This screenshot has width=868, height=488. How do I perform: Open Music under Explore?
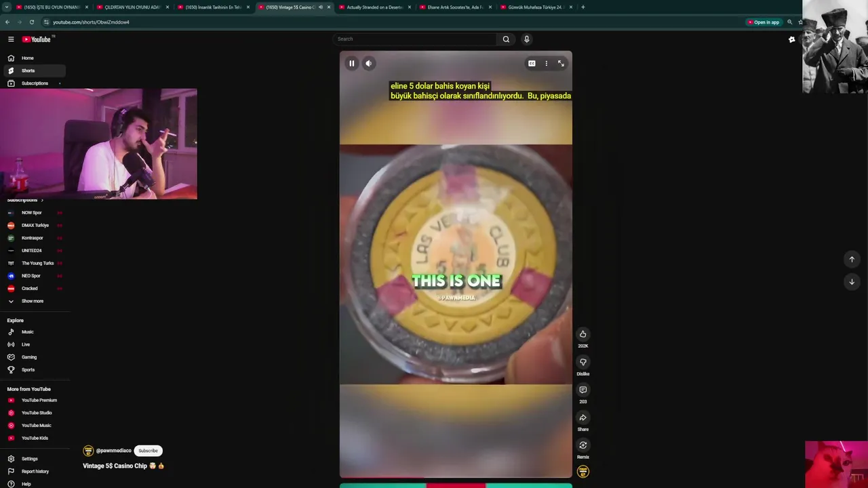34,332
